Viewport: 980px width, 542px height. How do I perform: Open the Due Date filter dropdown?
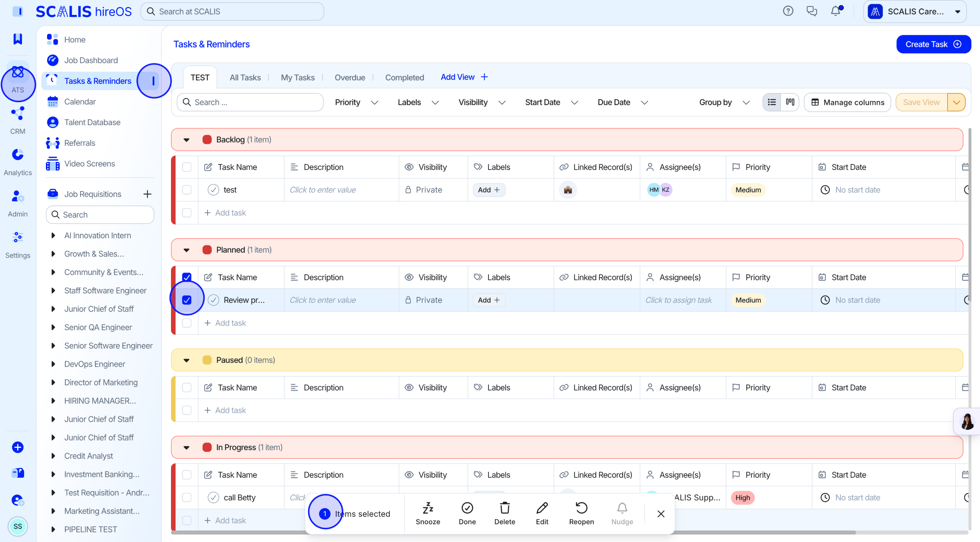coord(622,102)
